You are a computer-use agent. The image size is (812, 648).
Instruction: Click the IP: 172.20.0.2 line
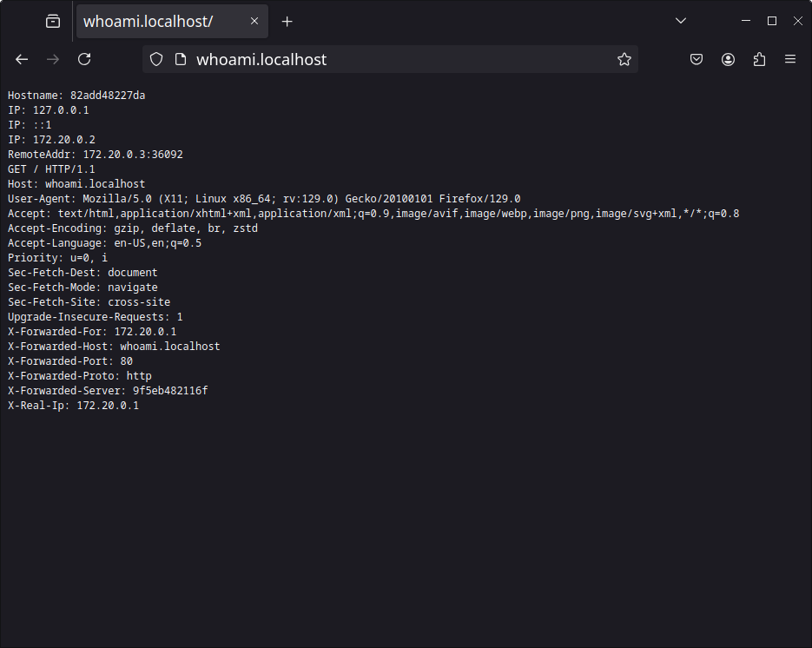51,140
